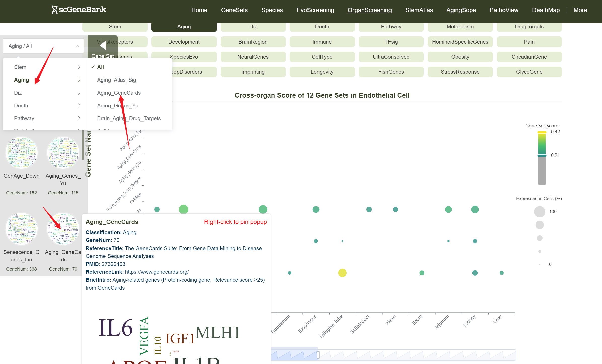Click the yellow Fallopian Tube score bubble
This screenshot has width=602, height=364.
[x=342, y=273]
